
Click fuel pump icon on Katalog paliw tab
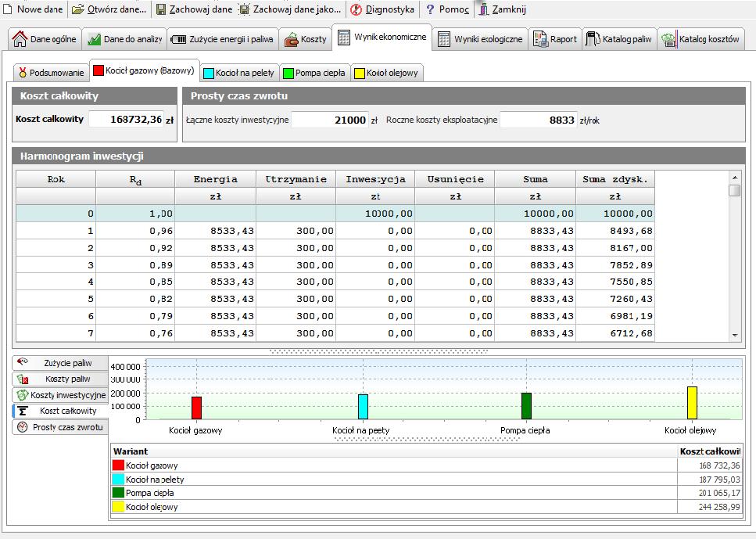tap(592, 39)
